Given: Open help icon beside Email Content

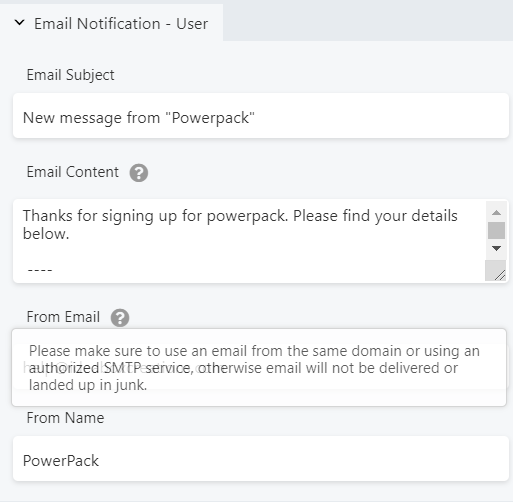Looking at the screenshot, I should 139,173.
